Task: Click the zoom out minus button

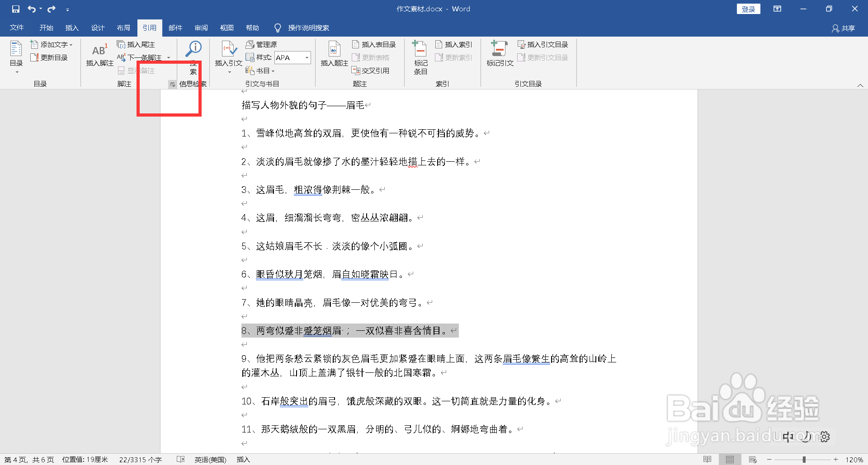Action: [x=769, y=460]
